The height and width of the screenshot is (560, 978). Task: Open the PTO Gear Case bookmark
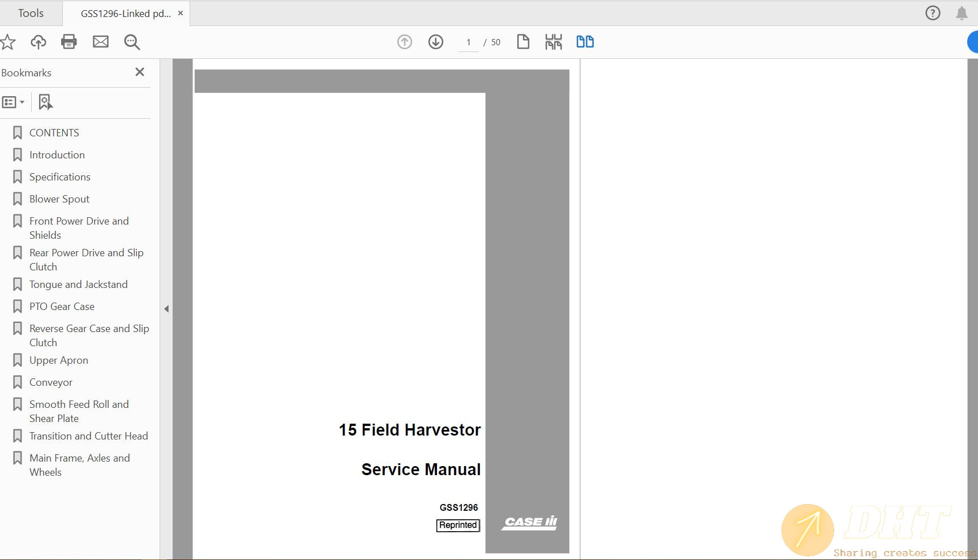[x=62, y=307]
